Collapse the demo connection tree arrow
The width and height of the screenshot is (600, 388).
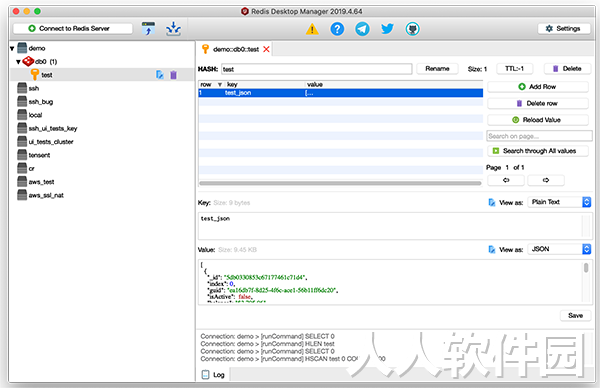(12, 49)
